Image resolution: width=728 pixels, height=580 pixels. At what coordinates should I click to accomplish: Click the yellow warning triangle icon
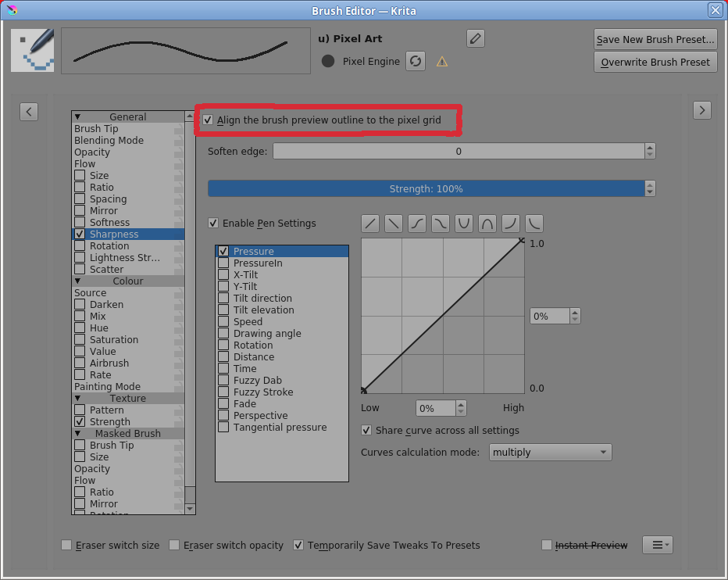(442, 61)
